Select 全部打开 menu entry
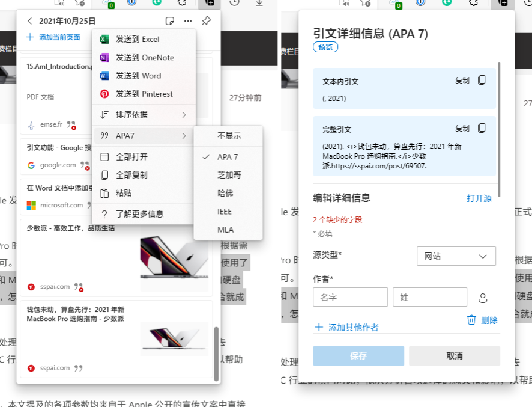This screenshot has height=407, width=532. pos(144,157)
